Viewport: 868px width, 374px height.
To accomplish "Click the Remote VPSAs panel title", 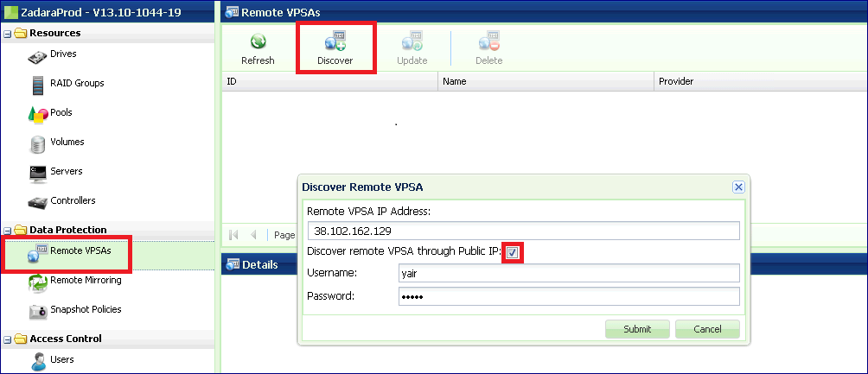I will pos(281,11).
